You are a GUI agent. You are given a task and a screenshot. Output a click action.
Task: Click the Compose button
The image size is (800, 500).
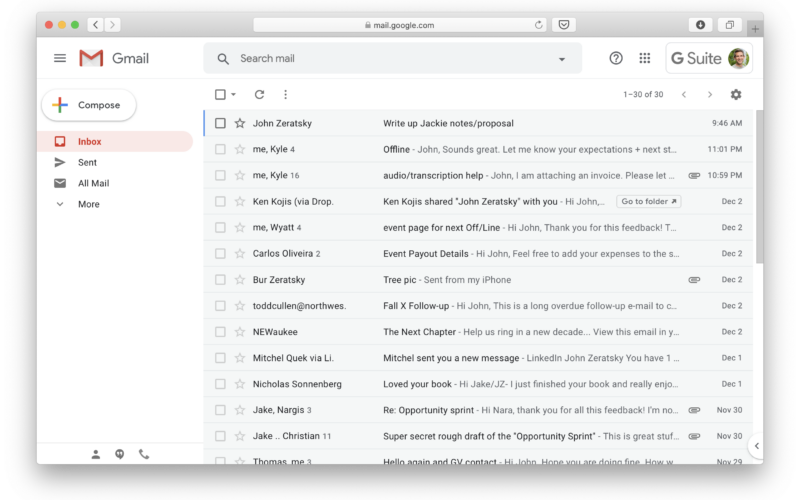tap(89, 105)
